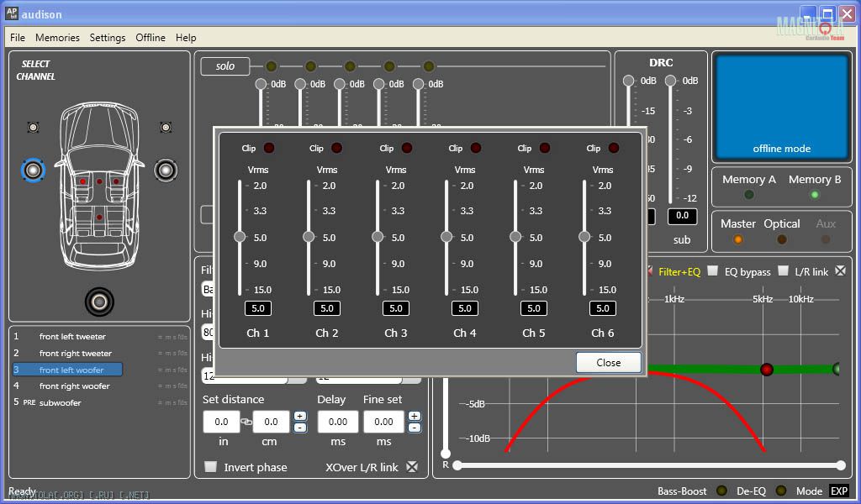Select the Memory A indicator
This screenshot has height=504, width=861.
click(x=749, y=195)
